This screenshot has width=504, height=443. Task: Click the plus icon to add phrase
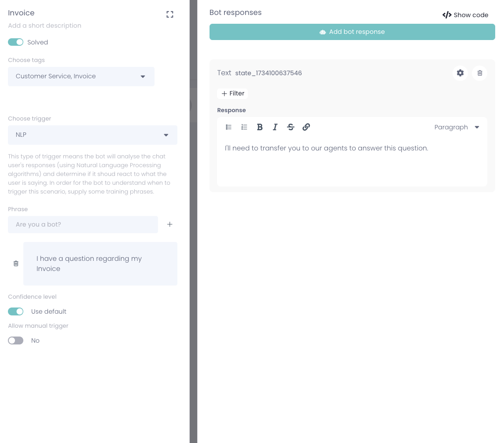coord(170,224)
